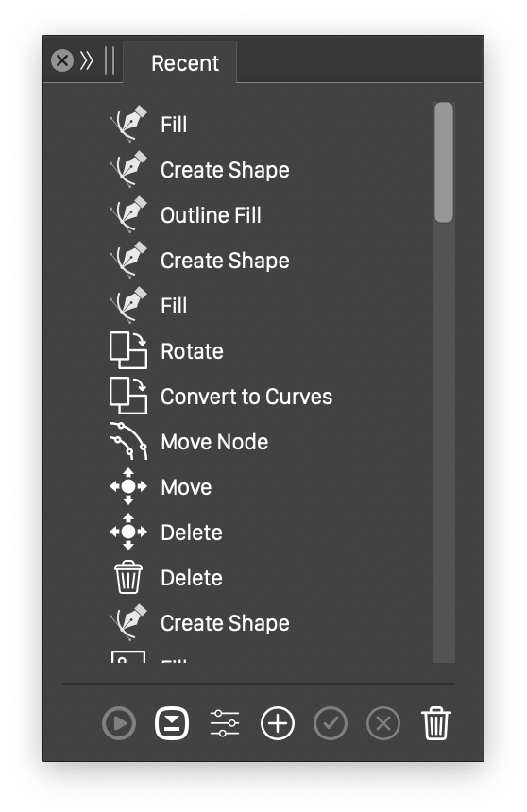The width and height of the screenshot is (527, 812).
Task: Click the X circle cancel icon
Action: (383, 723)
